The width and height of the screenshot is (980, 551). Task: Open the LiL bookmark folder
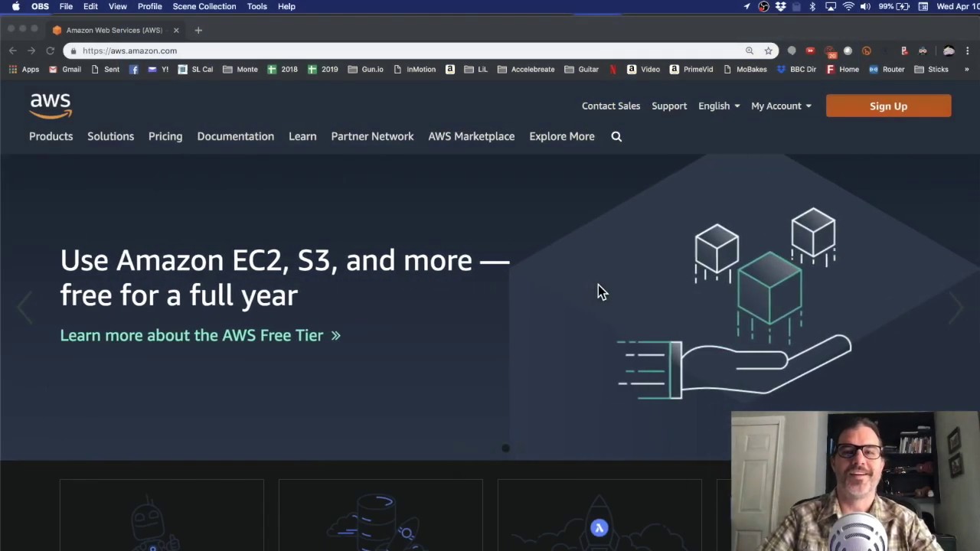click(475, 69)
